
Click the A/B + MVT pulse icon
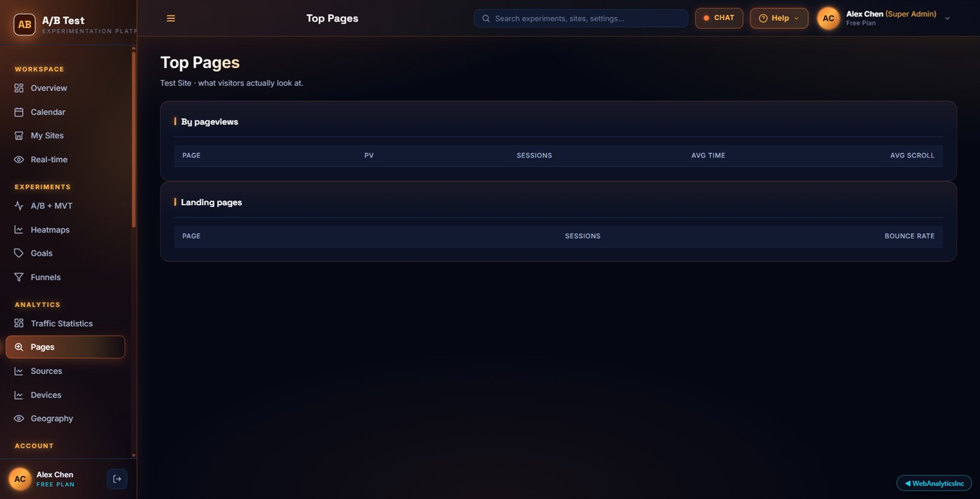(19, 206)
